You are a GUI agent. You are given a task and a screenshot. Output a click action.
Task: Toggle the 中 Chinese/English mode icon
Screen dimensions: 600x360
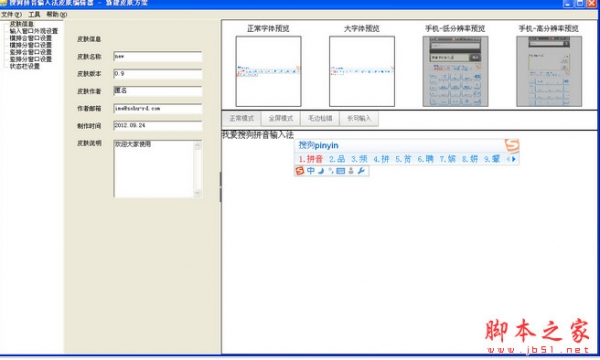(311, 171)
